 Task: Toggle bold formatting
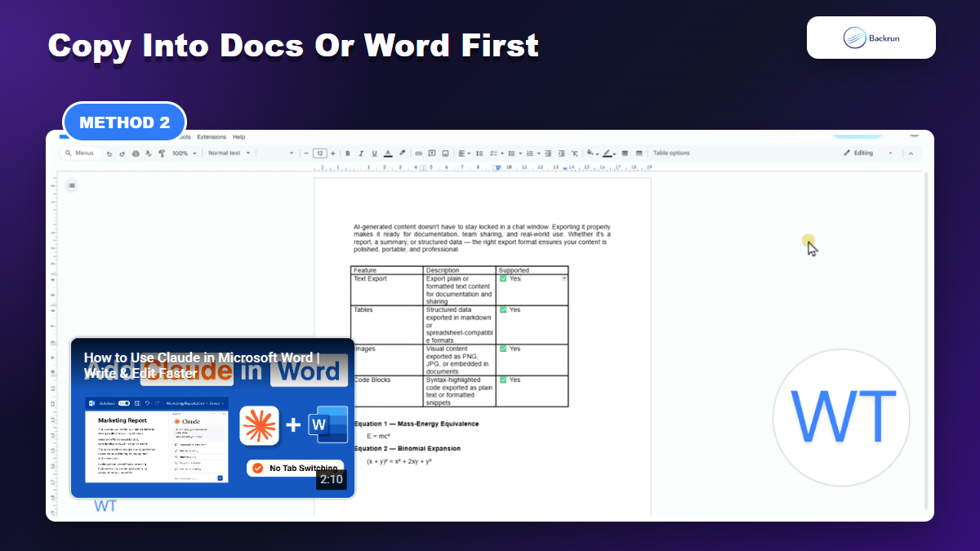(x=347, y=153)
